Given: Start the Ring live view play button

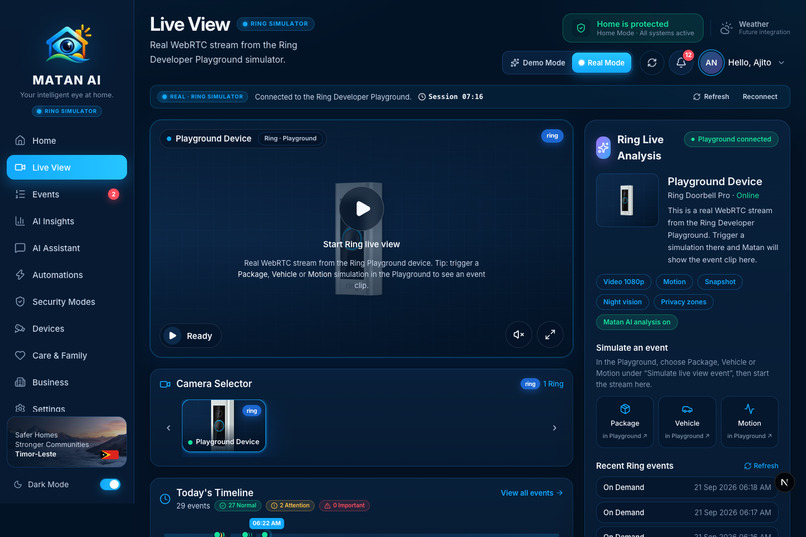Looking at the screenshot, I should tap(361, 209).
